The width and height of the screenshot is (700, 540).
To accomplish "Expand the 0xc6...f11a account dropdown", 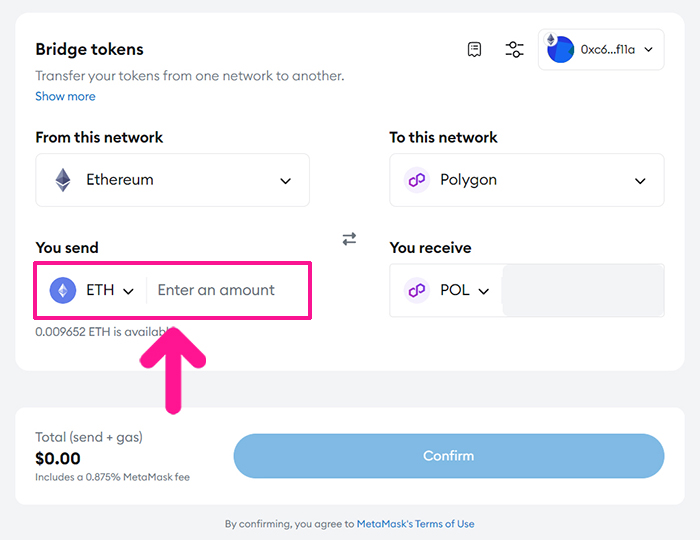I will [601, 50].
